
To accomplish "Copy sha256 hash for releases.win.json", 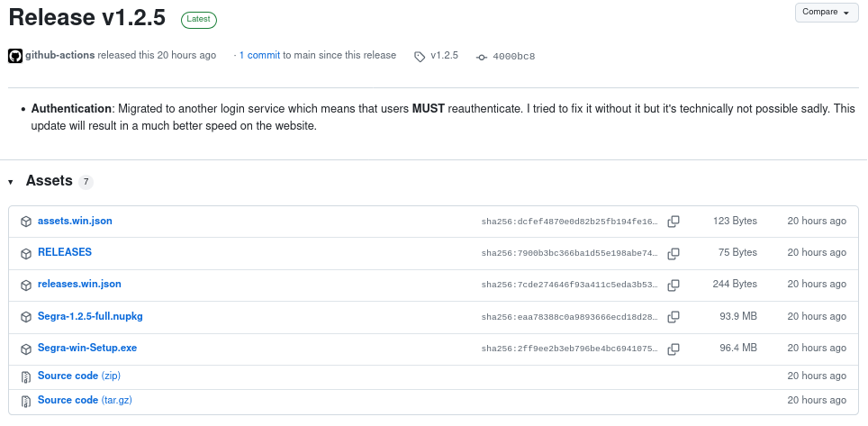I will coord(673,285).
